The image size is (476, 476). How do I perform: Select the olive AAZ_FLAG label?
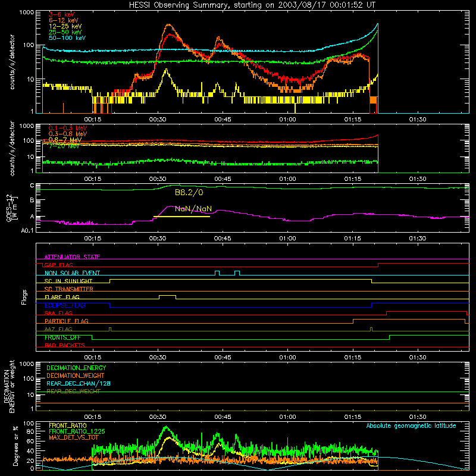pos(58,329)
